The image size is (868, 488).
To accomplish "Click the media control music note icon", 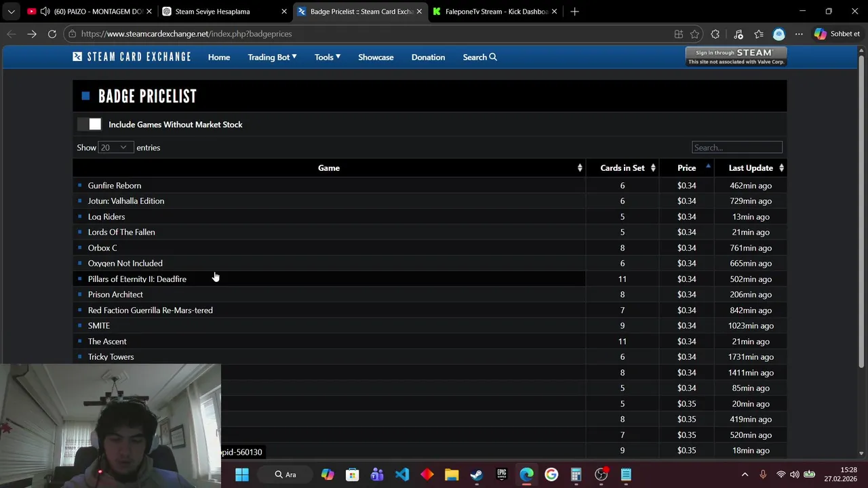I will tap(738, 34).
